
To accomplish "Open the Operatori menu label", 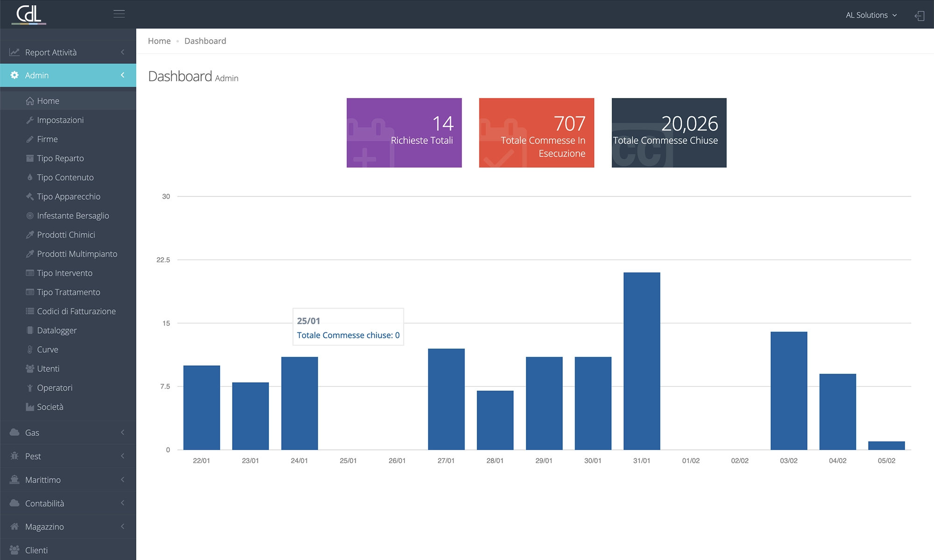I will (55, 388).
